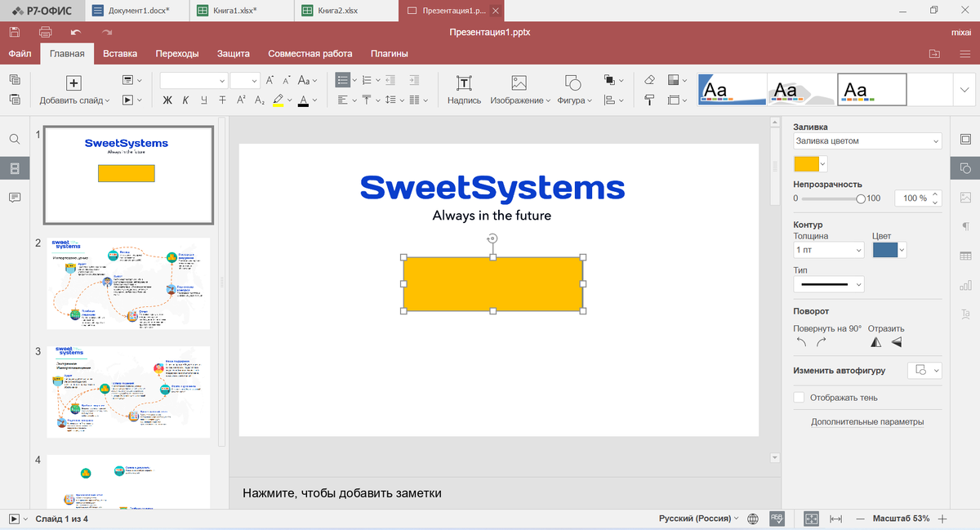
Task: Zoom in with the plus button
Action: 942,519
